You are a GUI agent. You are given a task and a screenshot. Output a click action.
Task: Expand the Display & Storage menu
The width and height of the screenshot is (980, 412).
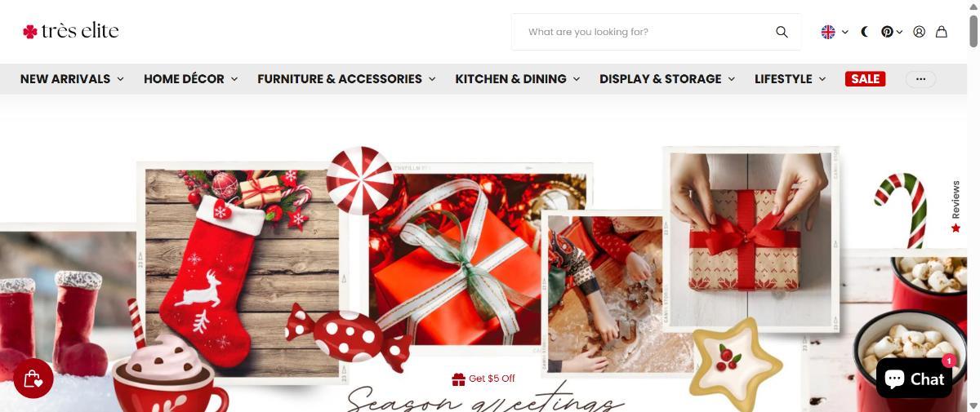(667, 79)
